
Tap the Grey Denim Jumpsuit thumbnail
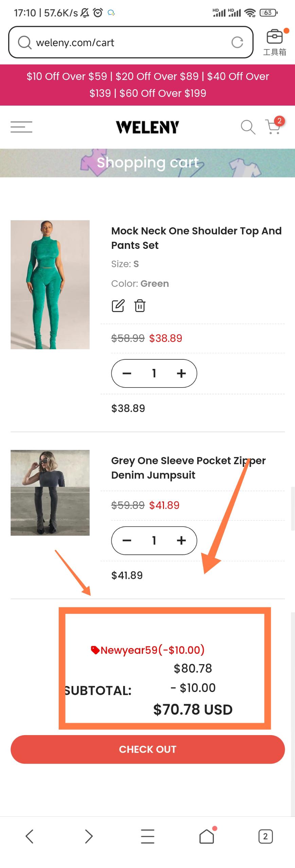tap(50, 493)
